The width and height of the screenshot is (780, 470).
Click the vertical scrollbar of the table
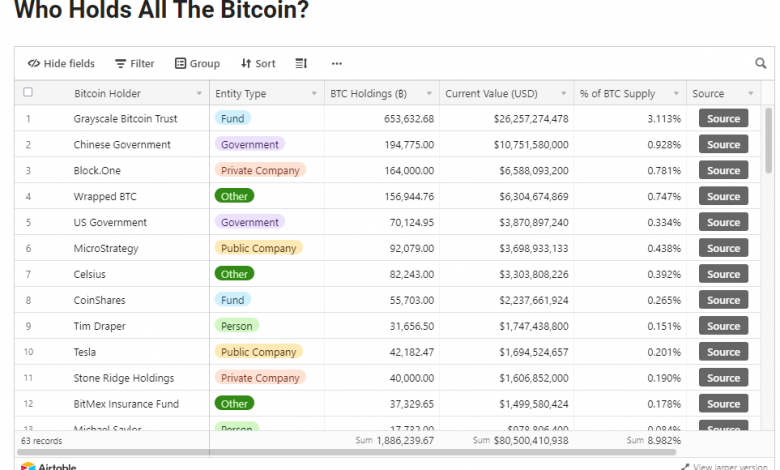(x=768, y=140)
